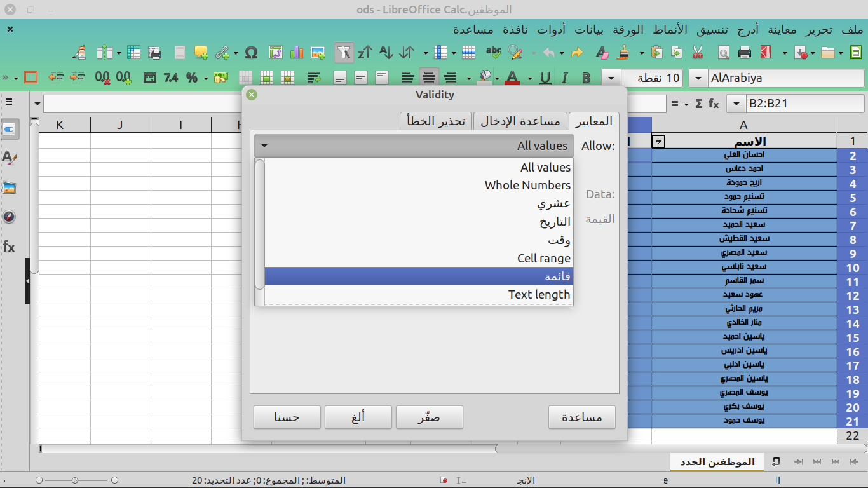The width and height of the screenshot is (868, 488).
Task: Click the scissors Cut icon
Action: 698,53
